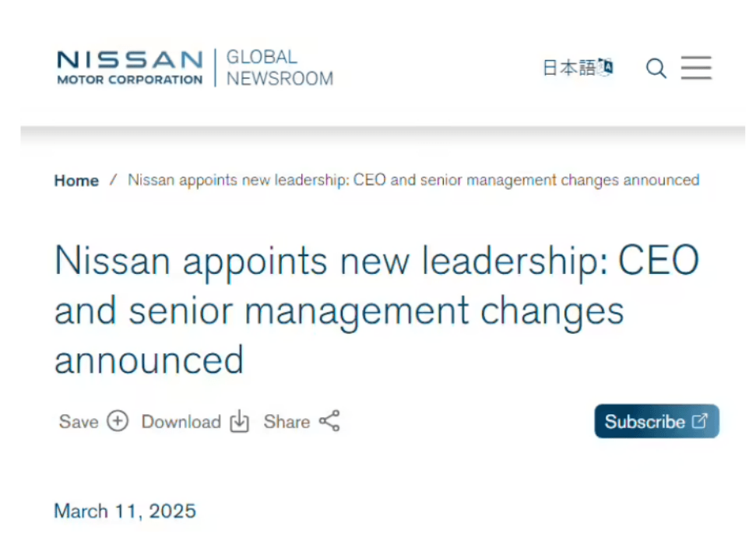Navigate to Home breadcrumb
This screenshot has height=541, width=756.
click(x=76, y=181)
